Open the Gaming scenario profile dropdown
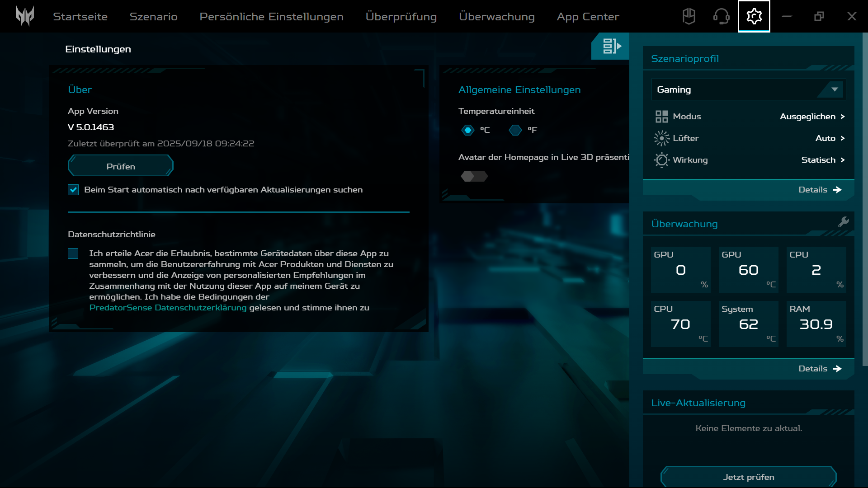 point(748,89)
